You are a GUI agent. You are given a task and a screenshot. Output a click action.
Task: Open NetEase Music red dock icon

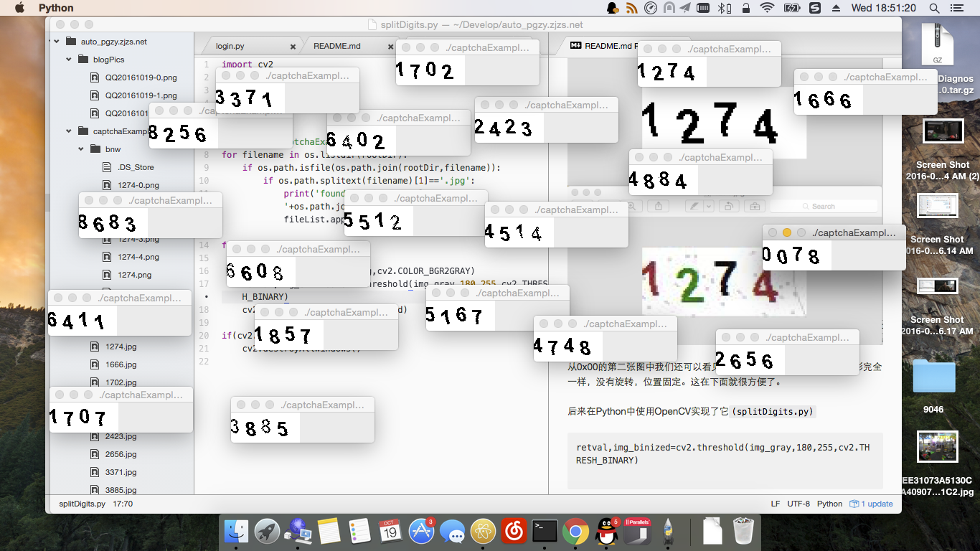pos(514,532)
